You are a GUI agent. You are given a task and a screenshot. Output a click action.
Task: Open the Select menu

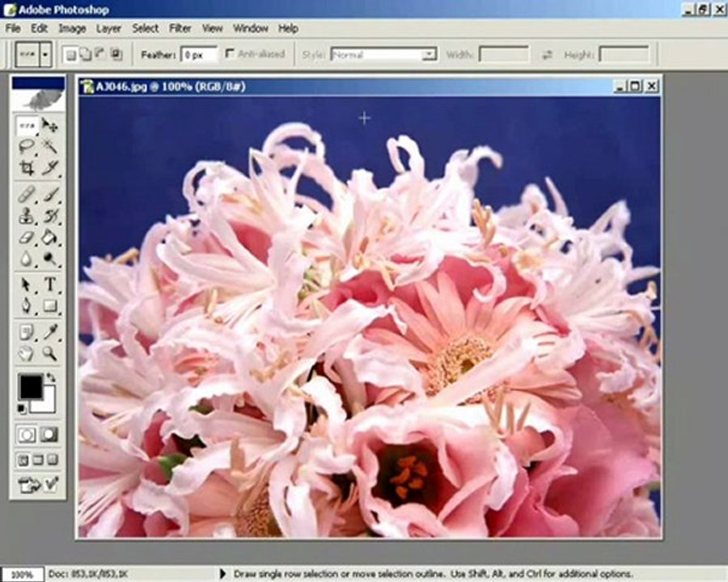[146, 28]
